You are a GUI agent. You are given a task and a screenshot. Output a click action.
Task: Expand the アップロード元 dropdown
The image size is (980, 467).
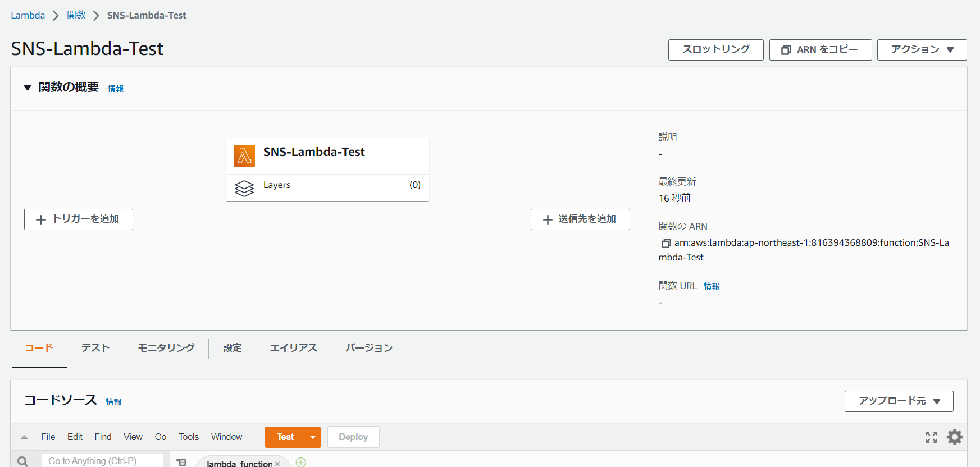[899, 401]
